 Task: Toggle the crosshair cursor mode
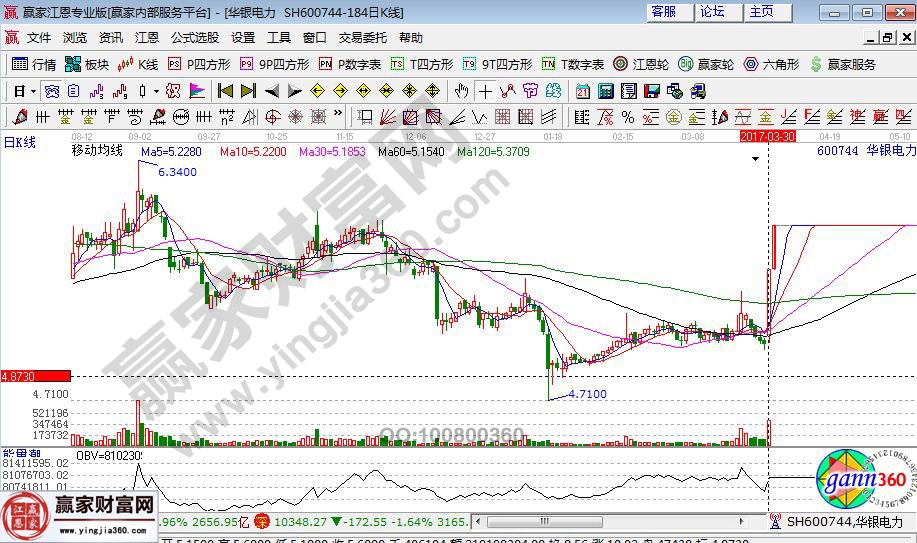tap(485, 91)
